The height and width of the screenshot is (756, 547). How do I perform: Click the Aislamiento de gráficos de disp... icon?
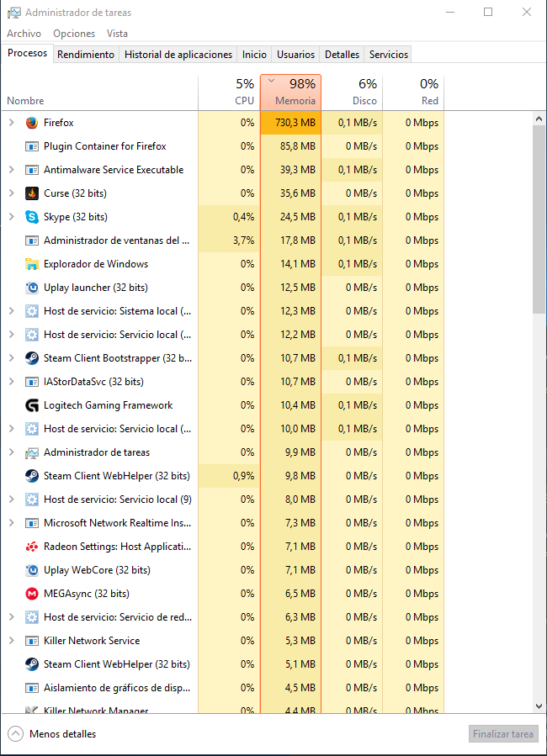click(x=32, y=688)
